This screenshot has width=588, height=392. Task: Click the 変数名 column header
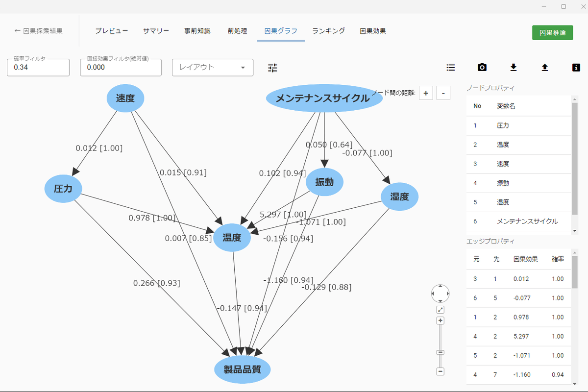(506, 106)
